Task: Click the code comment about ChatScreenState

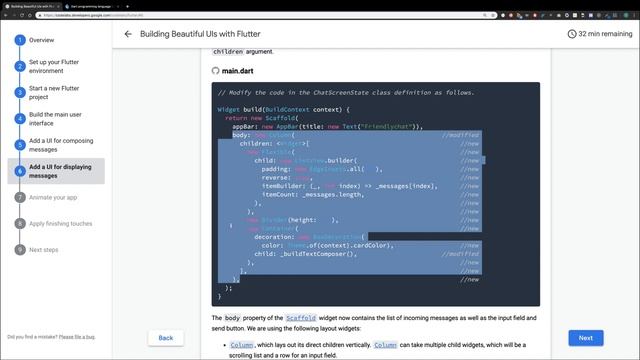Action: click(x=346, y=93)
